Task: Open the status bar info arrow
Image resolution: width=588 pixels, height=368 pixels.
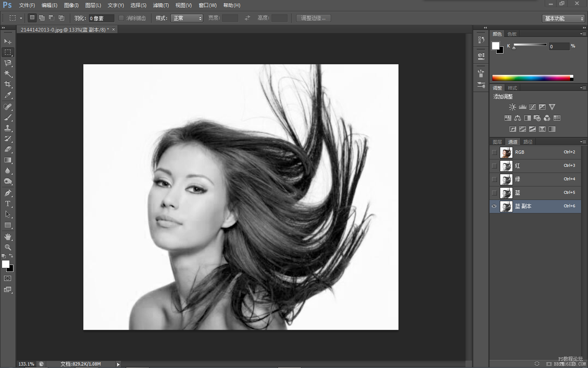Action: [118, 364]
